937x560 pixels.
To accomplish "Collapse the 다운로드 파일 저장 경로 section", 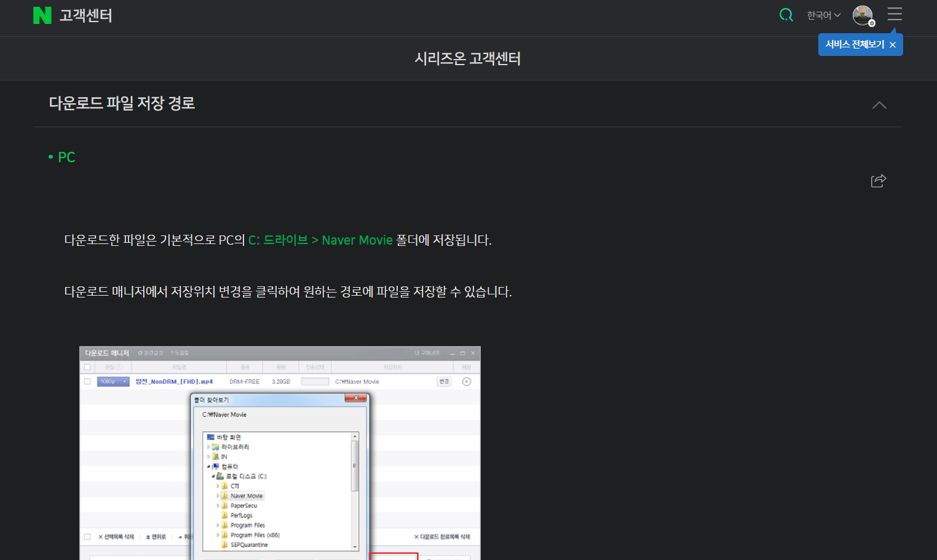I will click(x=879, y=105).
